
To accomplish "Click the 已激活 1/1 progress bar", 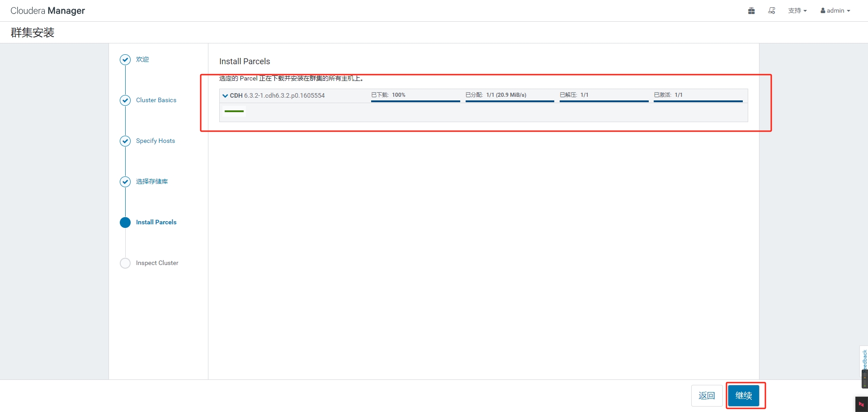I will [x=698, y=101].
